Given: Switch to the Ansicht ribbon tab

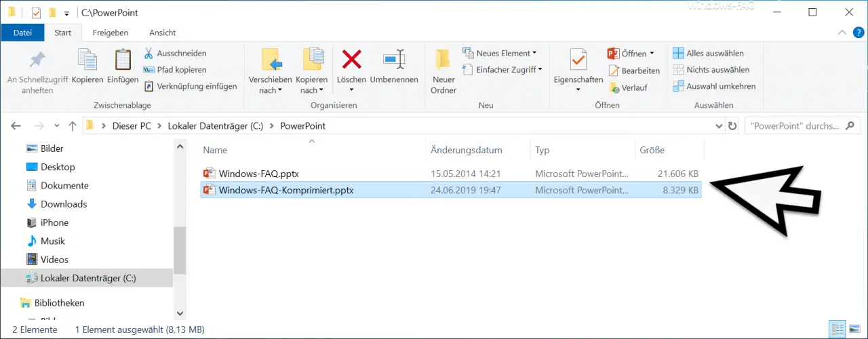Looking at the screenshot, I should point(163,33).
